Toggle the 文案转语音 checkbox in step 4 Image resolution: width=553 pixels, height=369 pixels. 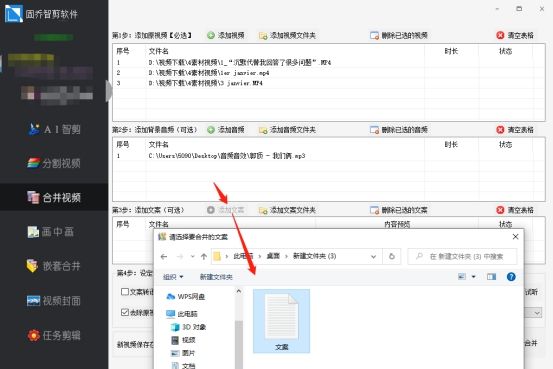pyautogui.click(x=124, y=292)
